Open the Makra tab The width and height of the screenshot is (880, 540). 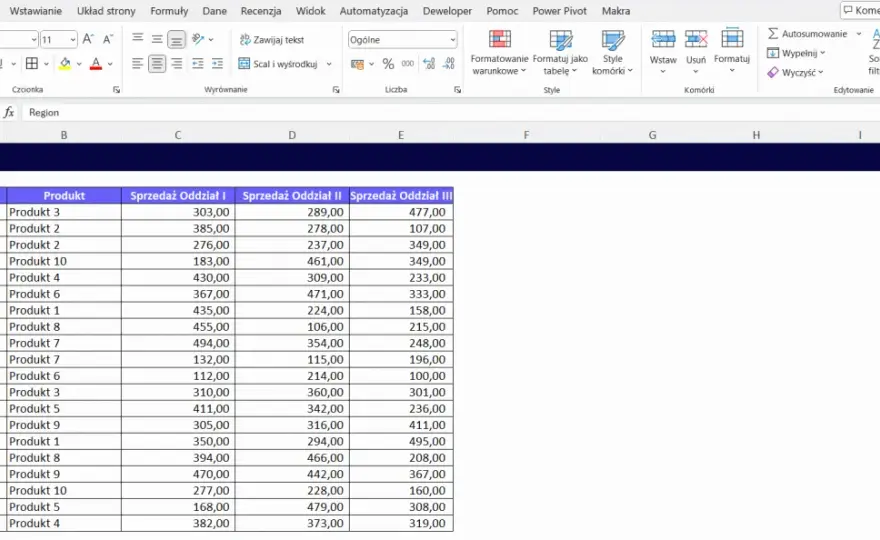coord(616,11)
